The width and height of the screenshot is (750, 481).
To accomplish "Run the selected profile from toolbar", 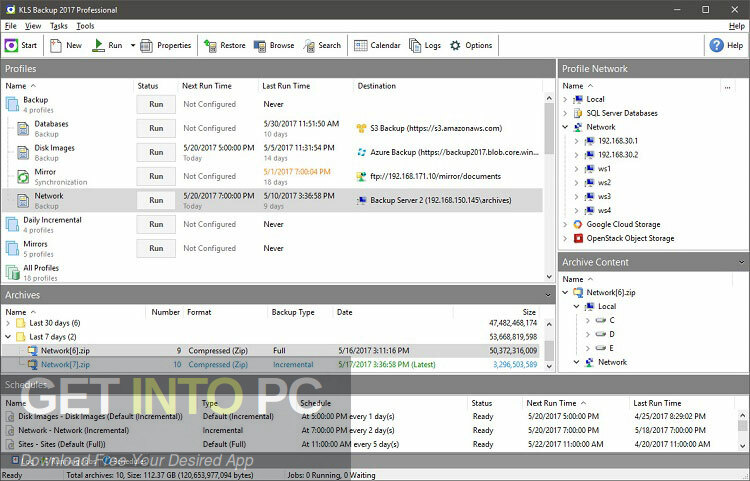I will click(108, 45).
